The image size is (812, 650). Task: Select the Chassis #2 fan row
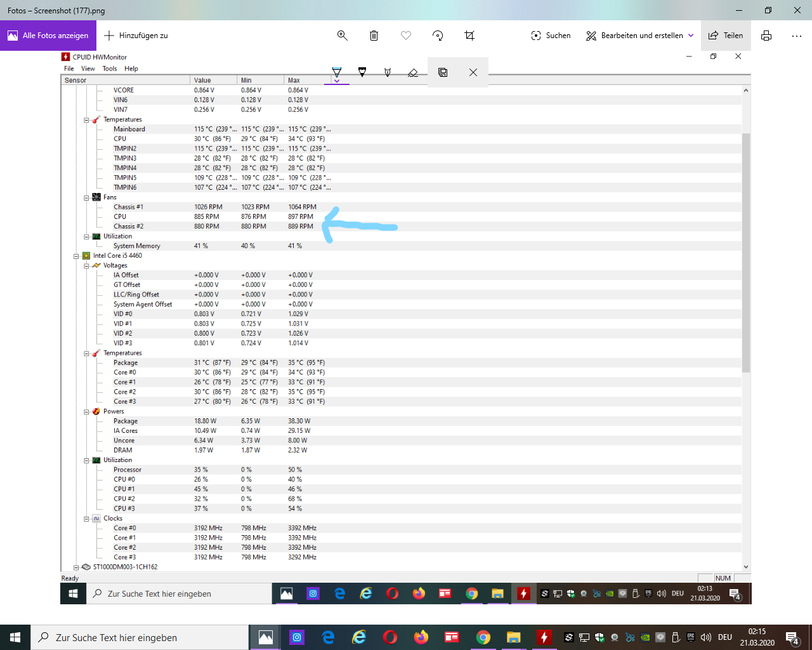pyautogui.click(x=402, y=226)
